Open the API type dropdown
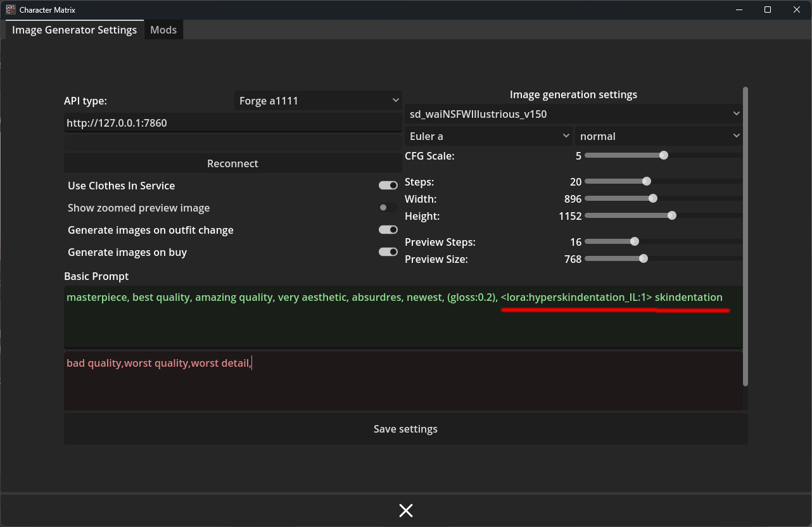This screenshot has width=812, height=527. pyautogui.click(x=318, y=101)
